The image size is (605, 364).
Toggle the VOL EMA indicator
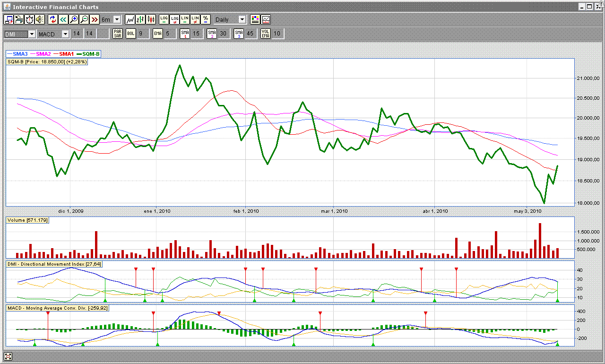point(266,34)
